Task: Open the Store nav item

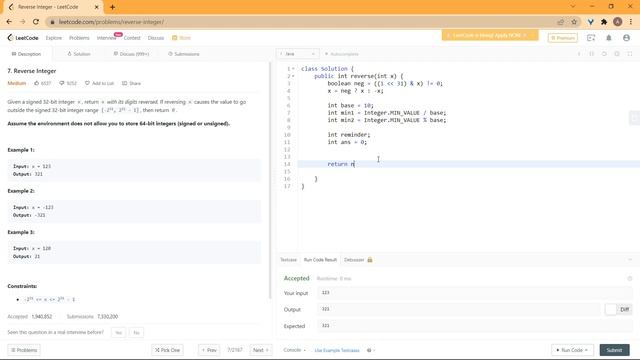Action: pyautogui.click(x=181, y=38)
